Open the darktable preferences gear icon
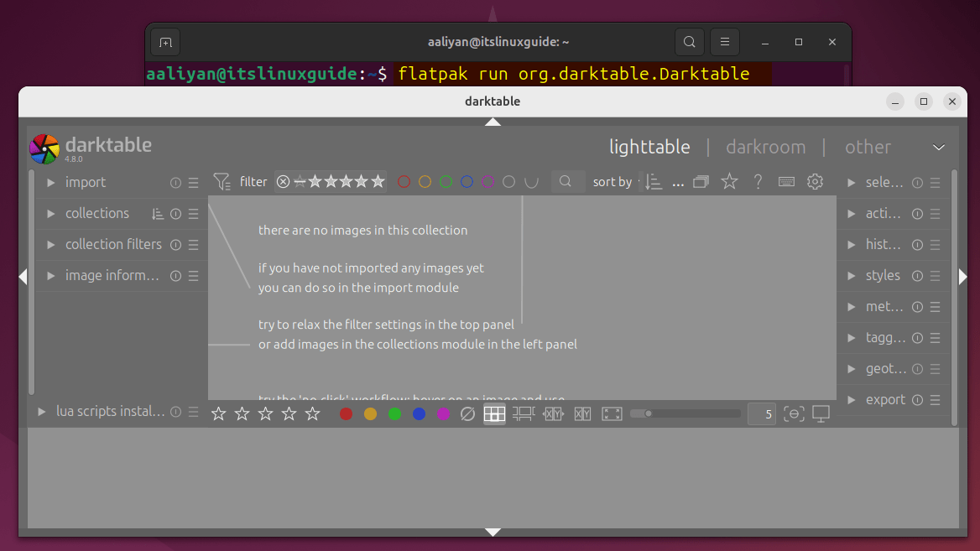The image size is (980, 551). point(815,181)
